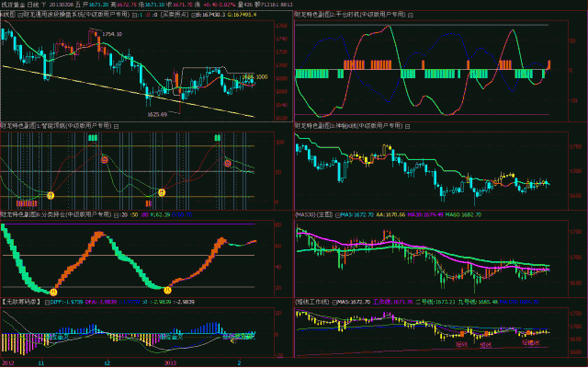Click left yellow smiley in 分类择仓 panel
This screenshot has height=368, width=588.
click(x=53, y=291)
